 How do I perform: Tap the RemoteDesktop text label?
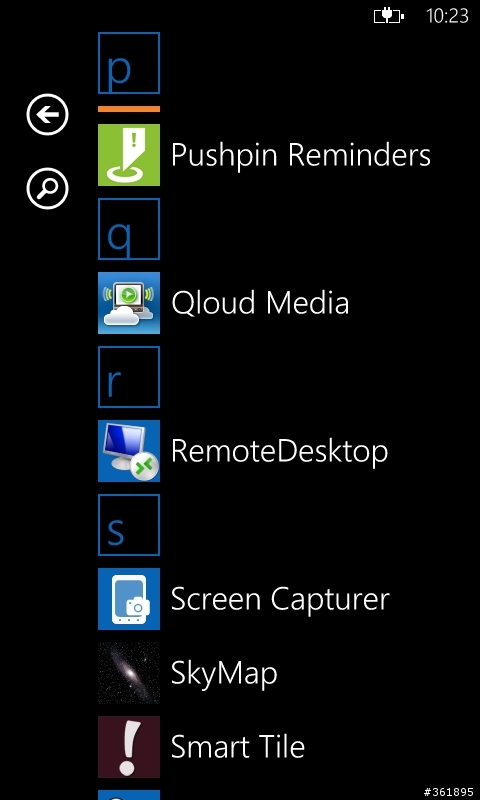(x=280, y=452)
